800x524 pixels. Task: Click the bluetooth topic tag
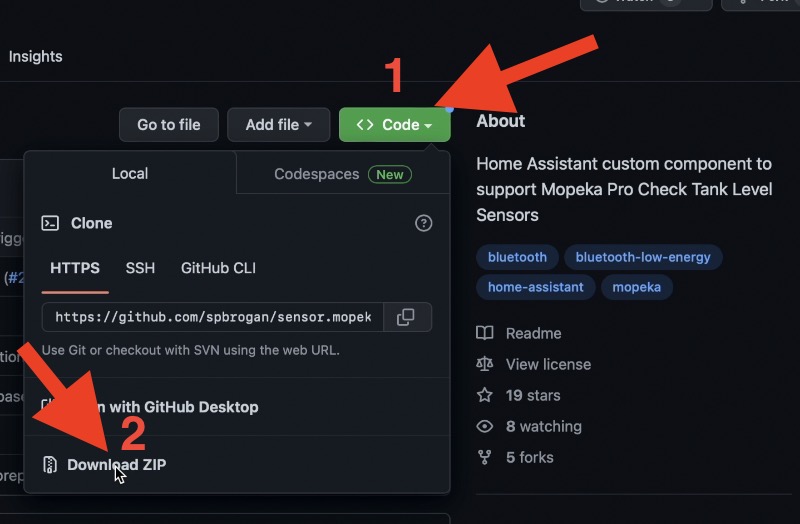click(x=517, y=257)
